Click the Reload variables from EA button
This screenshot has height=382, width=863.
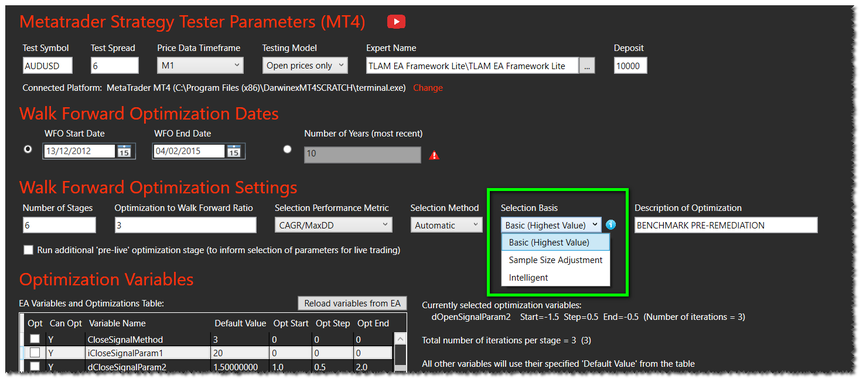point(352,303)
